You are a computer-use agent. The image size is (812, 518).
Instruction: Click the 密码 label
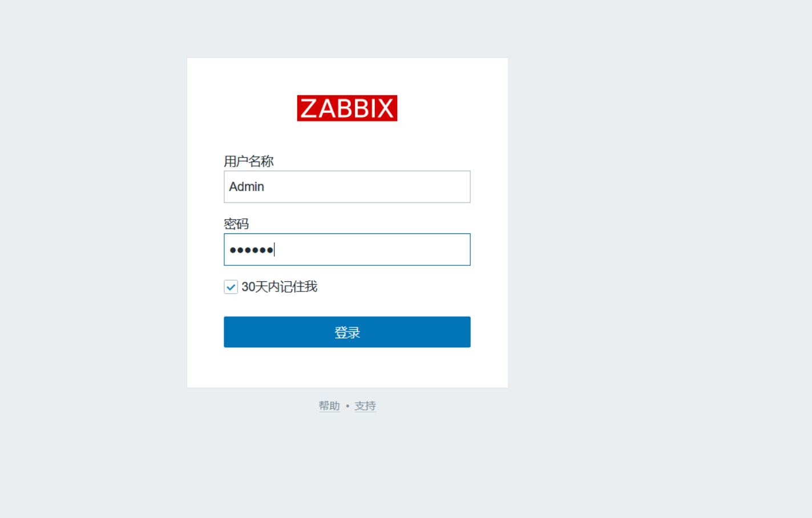tap(236, 224)
